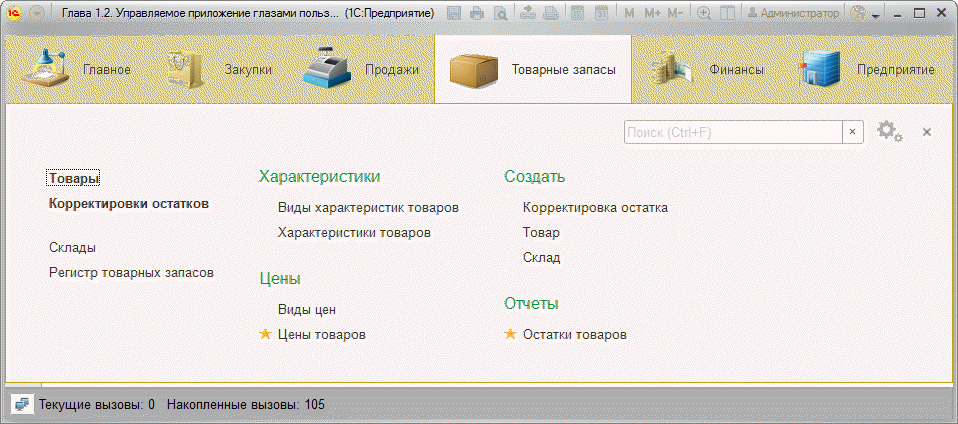The width and height of the screenshot is (958, 424).
Task: Click the 1C logo icon in title bar
Action: coord(15,14)
